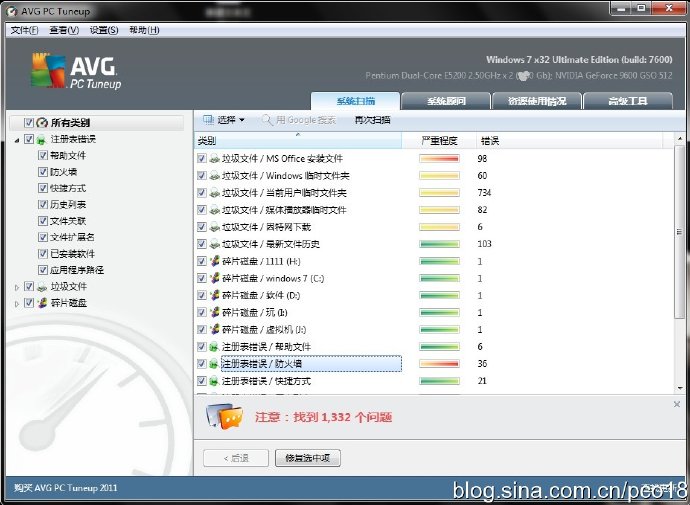Toggle the 所有类别 checkbox
This screenshot has width=690, height=505.
29,123
